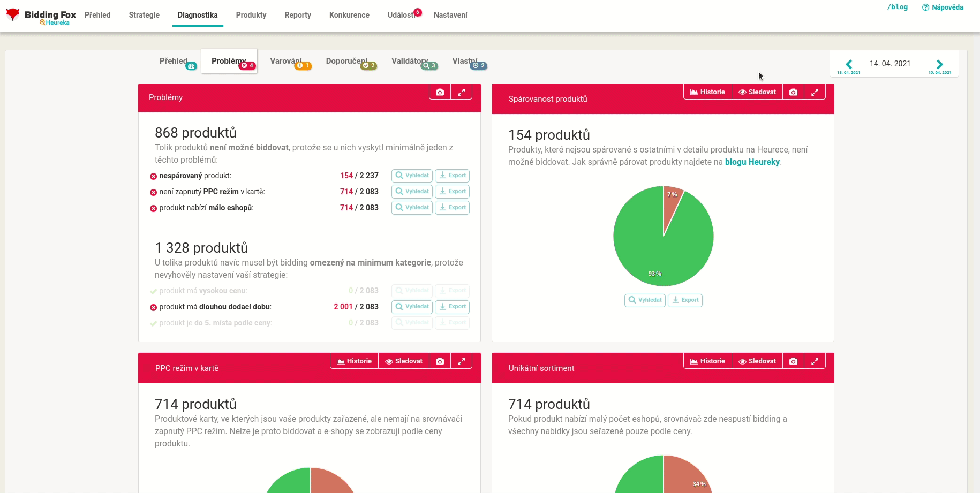The image size is (980, 493).
Task: Open the Diagnostika main menu item
Action: click(198, 15)
